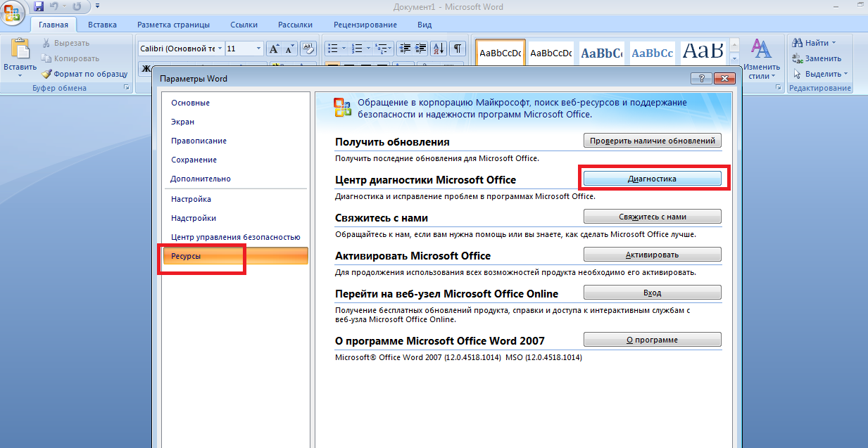Click the Shrink Font icon
The width and height of the screenshot is (868, 448).
[x=289, y=49]
